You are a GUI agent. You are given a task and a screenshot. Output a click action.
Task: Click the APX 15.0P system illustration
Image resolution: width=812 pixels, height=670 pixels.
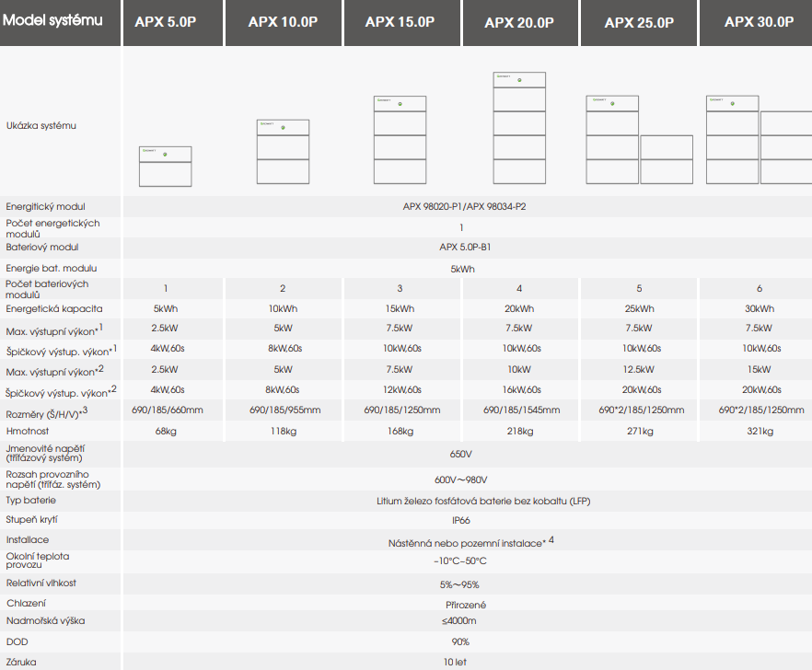click(x=400, y=140)
